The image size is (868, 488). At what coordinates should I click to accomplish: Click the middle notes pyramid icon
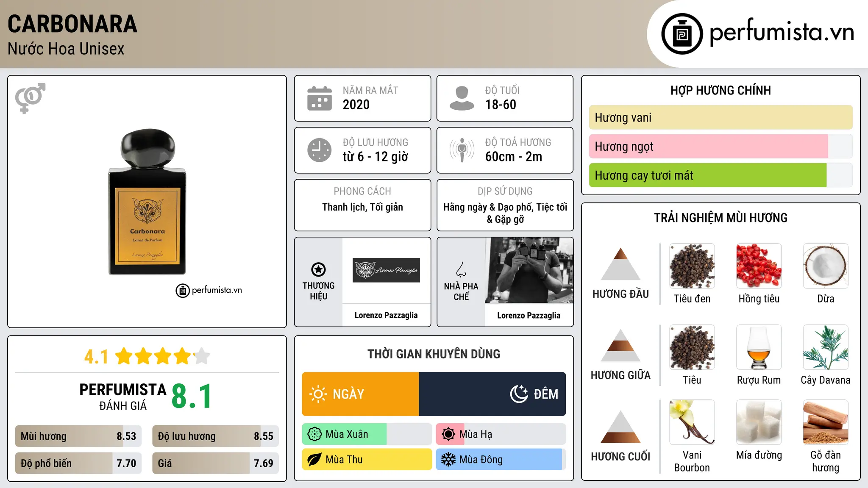(621, 345)
